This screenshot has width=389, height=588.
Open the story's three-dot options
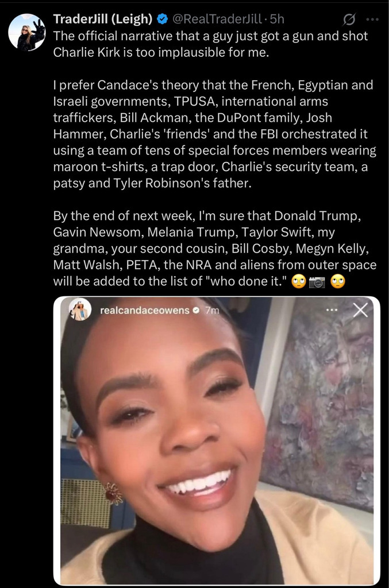point(332,310)
